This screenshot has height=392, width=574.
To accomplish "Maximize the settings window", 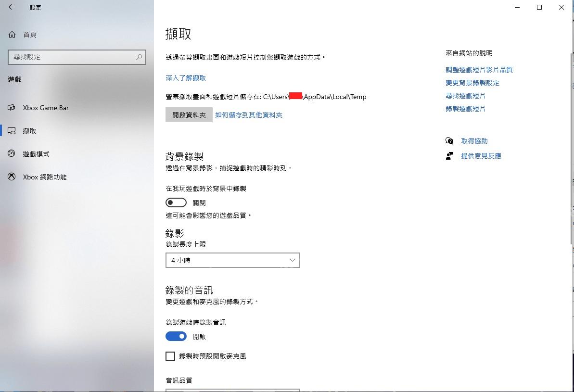I will click(x=539, y=7).
